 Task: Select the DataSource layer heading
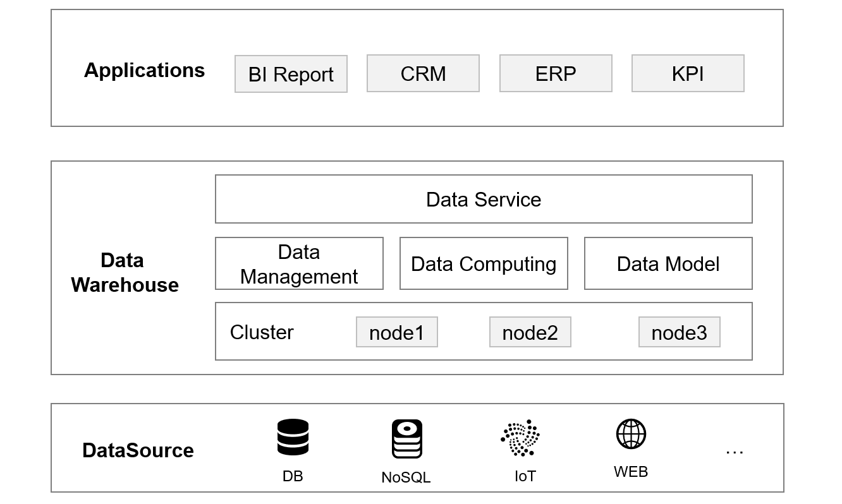[138, 450]
